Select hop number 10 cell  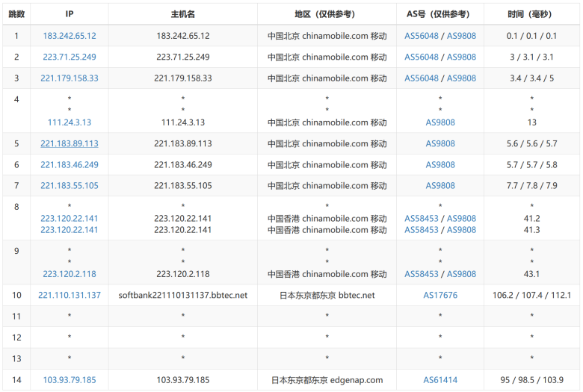tap(16, 295)
